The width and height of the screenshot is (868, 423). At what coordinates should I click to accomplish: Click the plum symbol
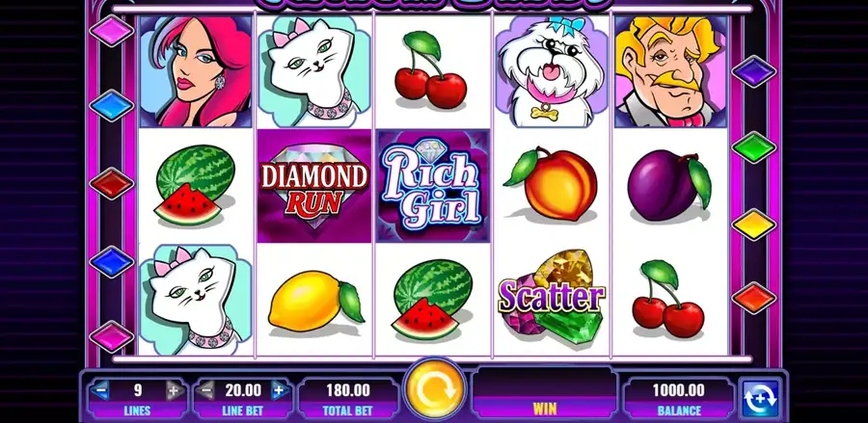pyautogui.click(x=668, y=186)
